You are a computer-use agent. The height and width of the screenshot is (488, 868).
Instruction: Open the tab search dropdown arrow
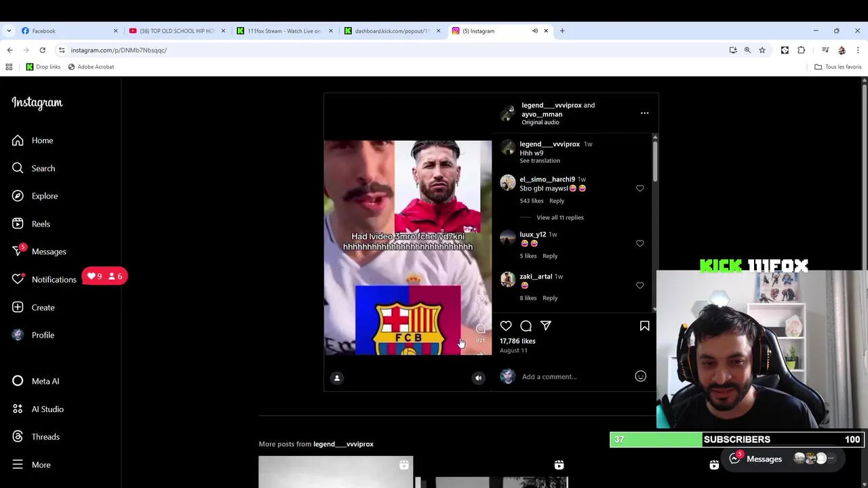pyautogui.click(x=8, y=30)
